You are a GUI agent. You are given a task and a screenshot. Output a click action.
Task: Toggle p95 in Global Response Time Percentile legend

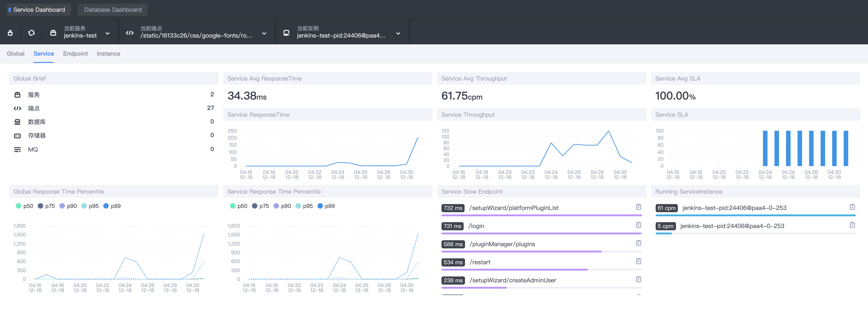(90, 206)
